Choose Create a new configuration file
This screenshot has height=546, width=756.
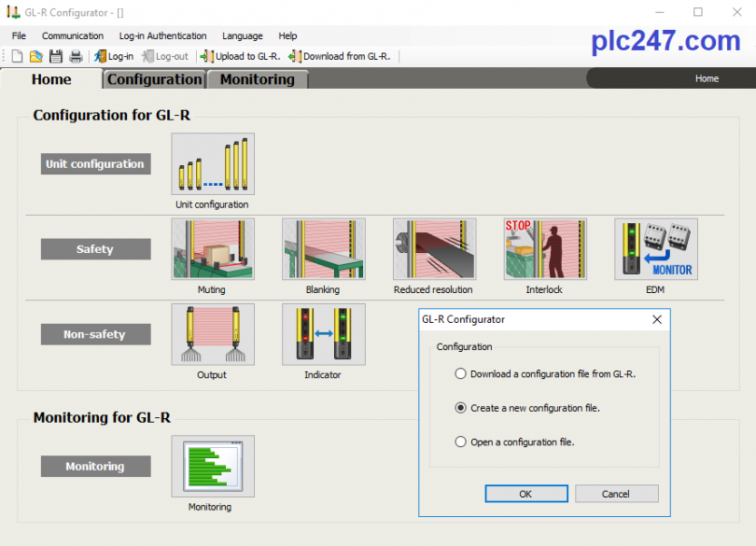pyautogui.click(x=460, y=408)
